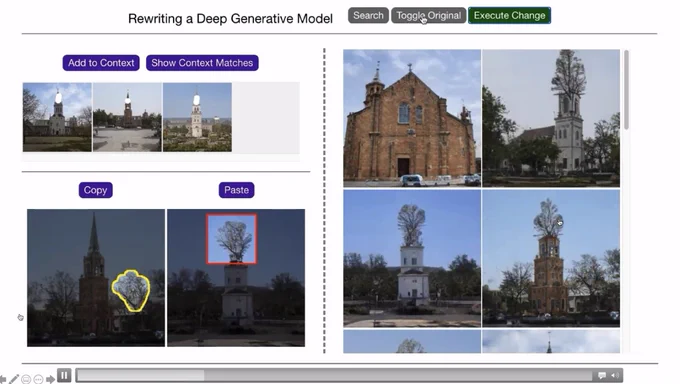Click the Paste button
Viewport: 680px width, 384px height.
[x=236, y=190]
